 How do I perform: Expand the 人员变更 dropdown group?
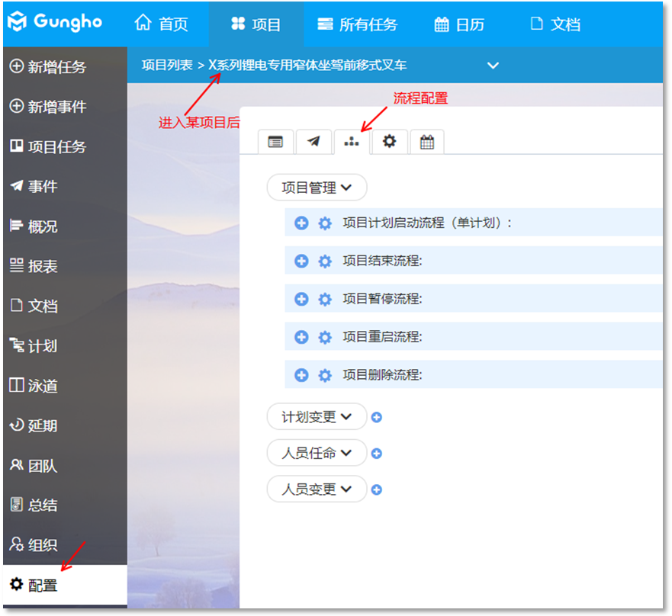tap(317, 489)
